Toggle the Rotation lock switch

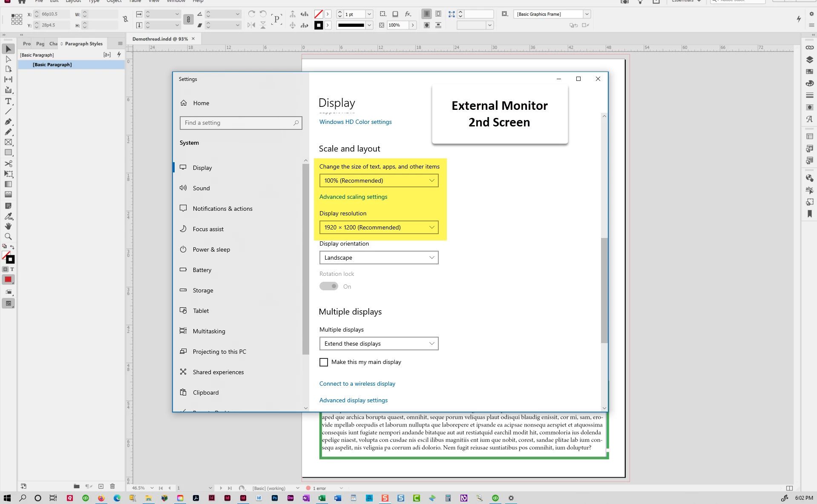click(329, 286)
